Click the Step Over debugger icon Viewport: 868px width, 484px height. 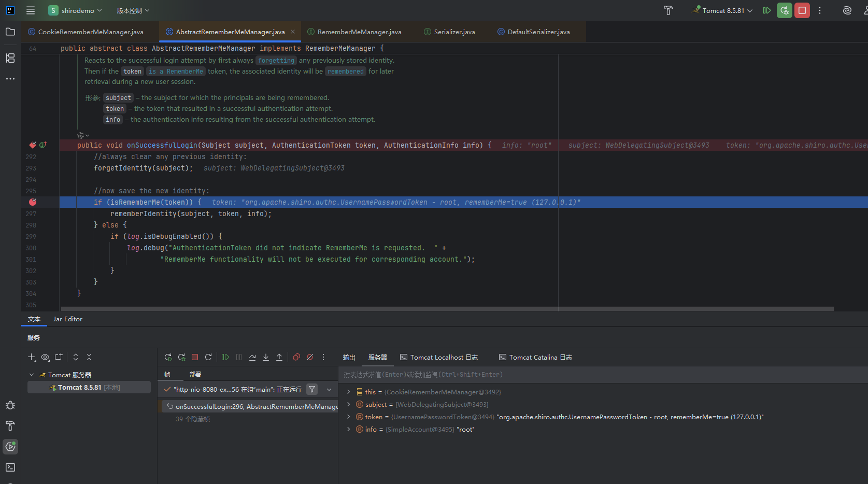[x=252, y=357]
